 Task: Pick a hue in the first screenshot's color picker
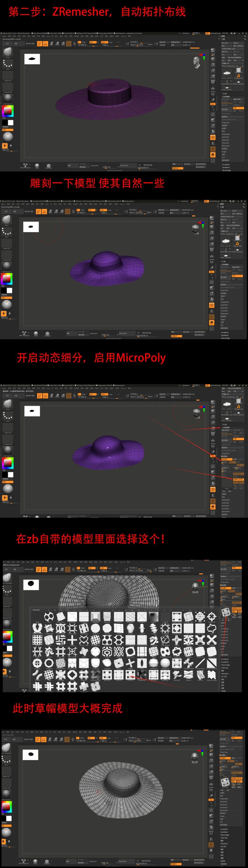(x=8, y=111)
